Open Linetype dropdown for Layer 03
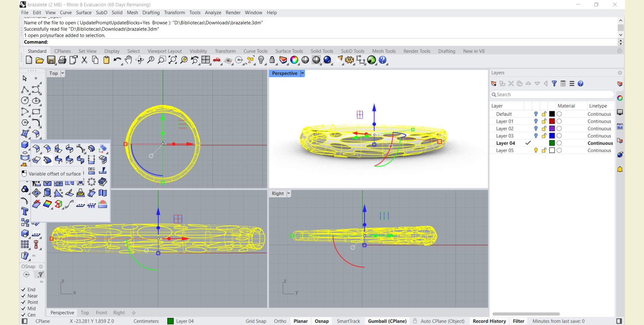644x325 pixels. coord(599,136)
